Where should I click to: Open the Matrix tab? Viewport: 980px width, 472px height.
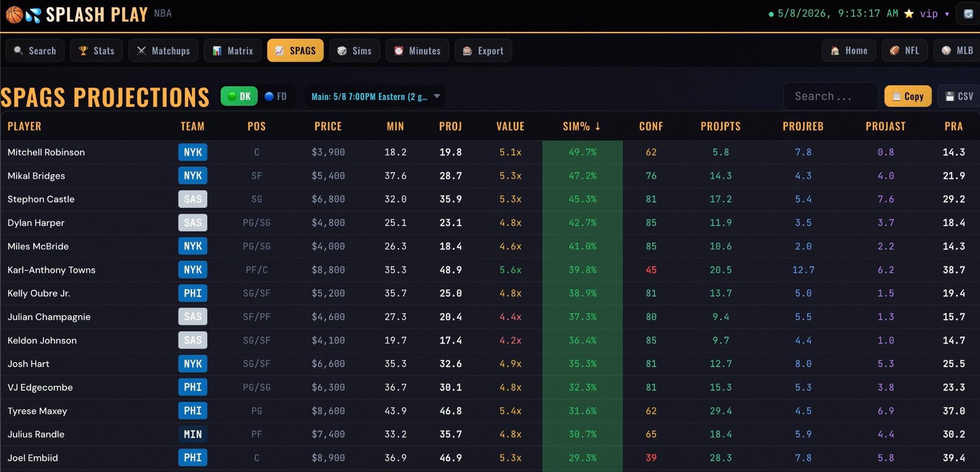point(233,50)
